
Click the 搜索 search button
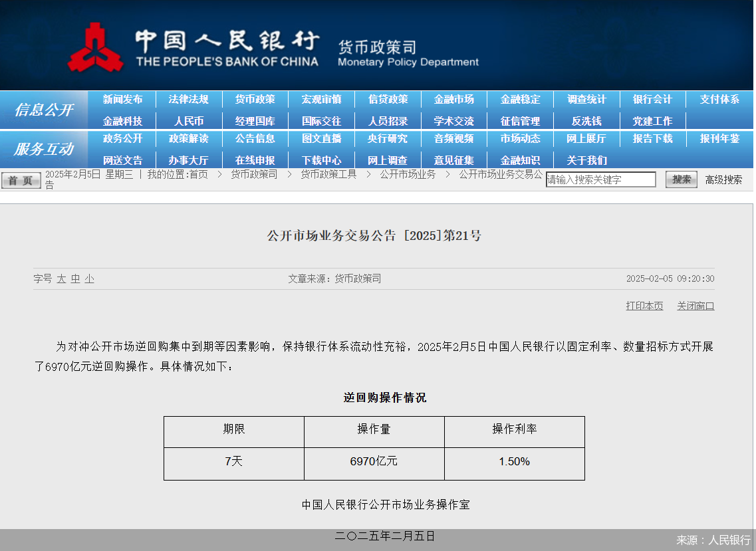click(x=680, y=179)
